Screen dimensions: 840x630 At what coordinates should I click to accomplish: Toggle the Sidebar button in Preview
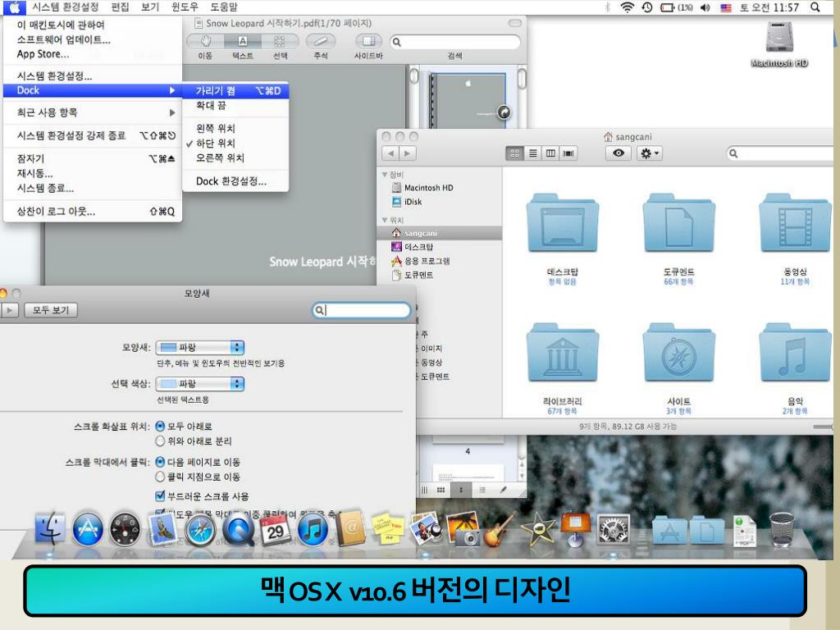point(368,41)
